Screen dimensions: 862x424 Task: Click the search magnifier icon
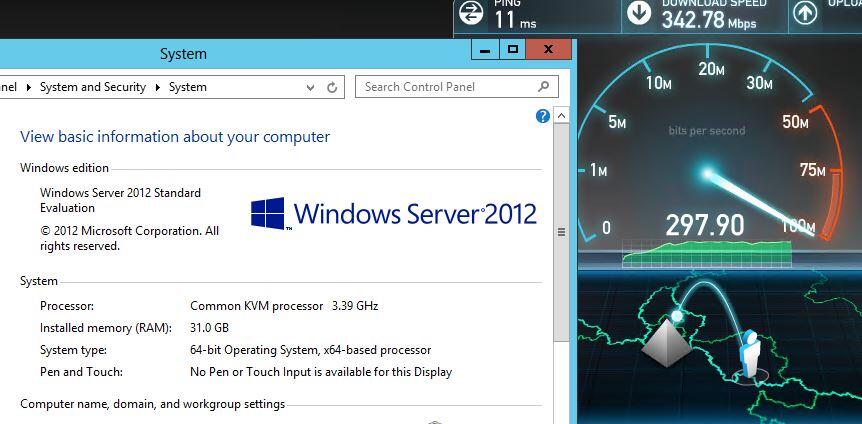(543, 86)
